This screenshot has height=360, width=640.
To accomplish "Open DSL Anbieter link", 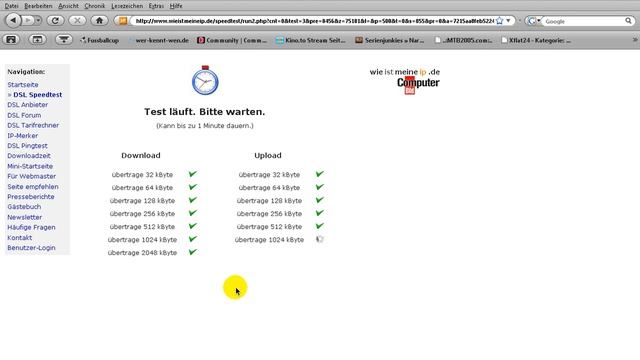I will pos(27,105).
